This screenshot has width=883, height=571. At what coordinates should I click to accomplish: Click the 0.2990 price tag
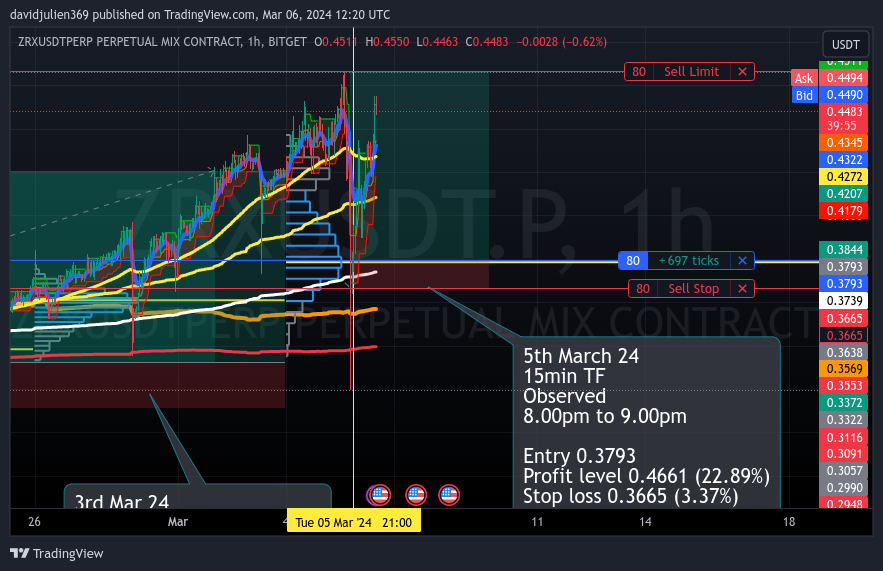(844, 488)
